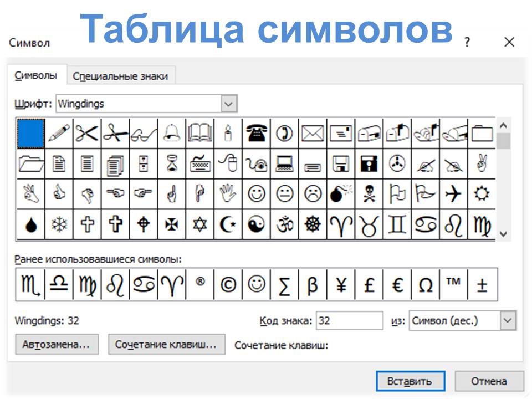The height and width of the screenshot is (399, 532).
Task: Select the snowflake symbol
Action: [59, 224]
